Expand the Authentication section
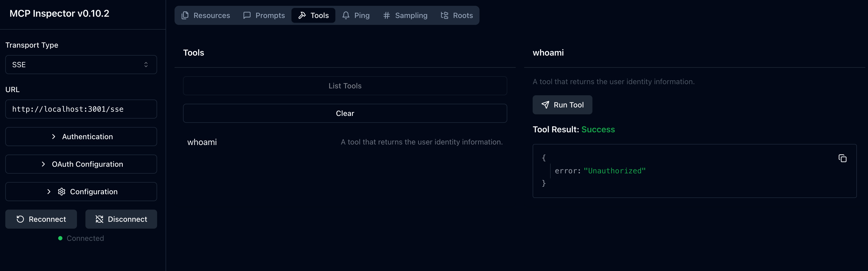868x271 pixels. point(81,137)
